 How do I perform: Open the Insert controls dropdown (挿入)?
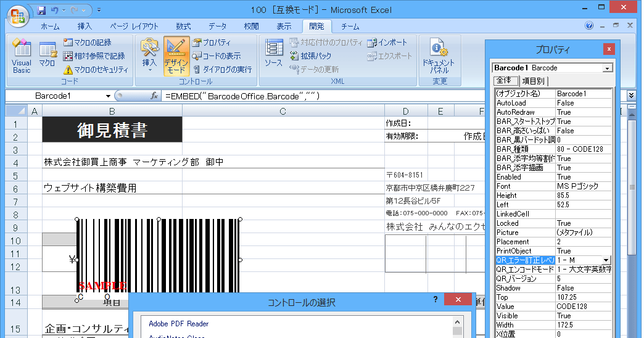tap(149, 56)
